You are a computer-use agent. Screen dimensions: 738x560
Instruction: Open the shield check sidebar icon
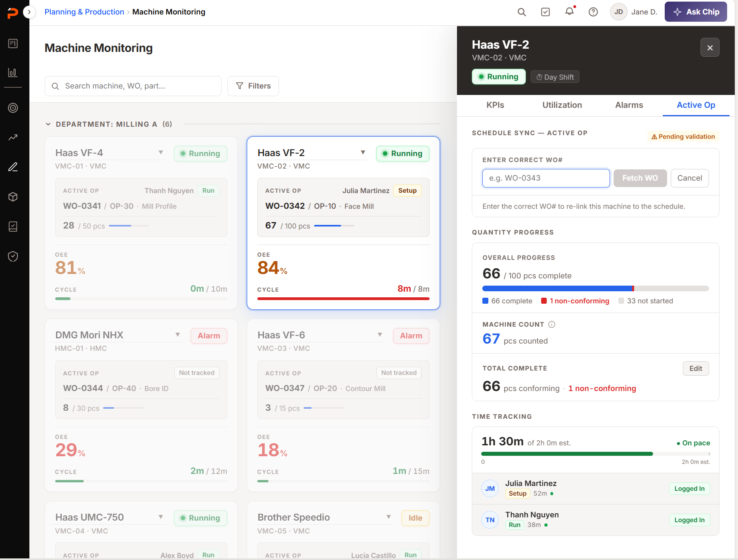13,256
